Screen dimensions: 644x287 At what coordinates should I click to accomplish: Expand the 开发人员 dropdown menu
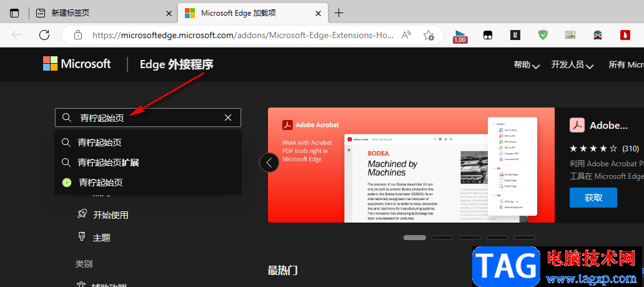click(x=573, y=64)
